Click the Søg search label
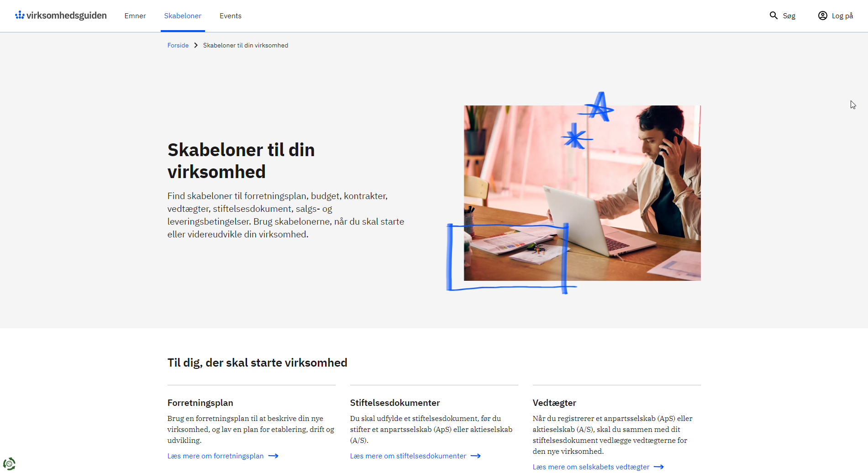868x473 pixels. coord(789,16)
